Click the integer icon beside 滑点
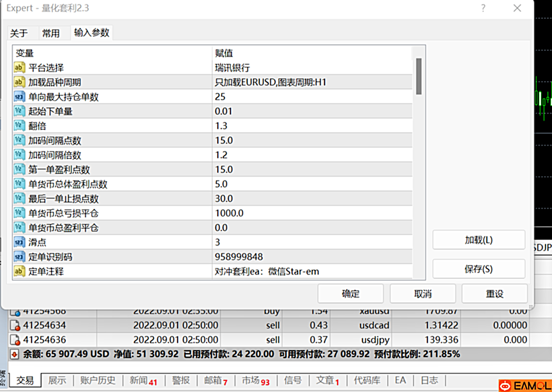 [19, 242]
